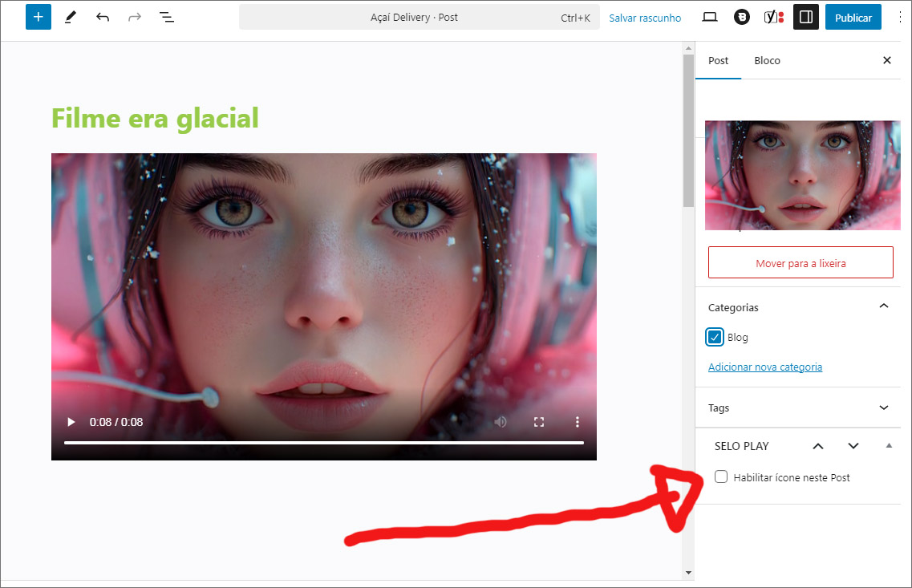Redo the reverted change

135,18
